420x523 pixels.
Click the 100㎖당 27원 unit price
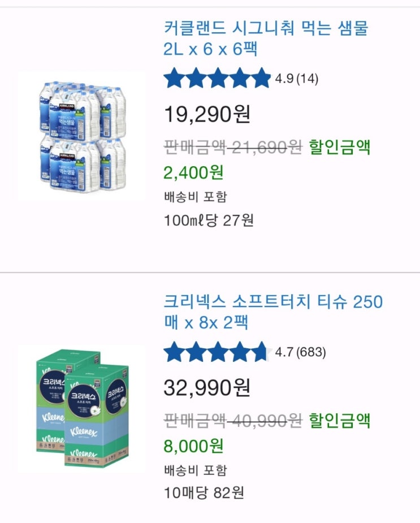point(209,221)
